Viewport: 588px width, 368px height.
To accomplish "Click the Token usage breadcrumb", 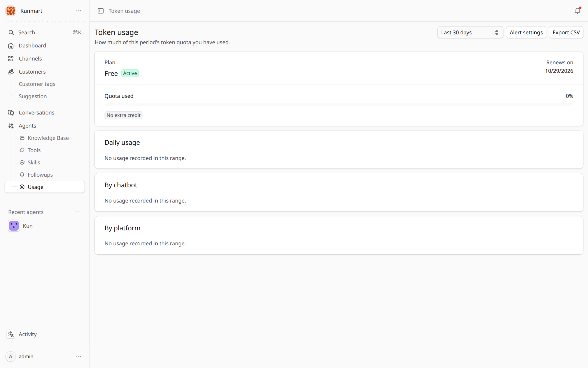I will click(x=124, y=11).
